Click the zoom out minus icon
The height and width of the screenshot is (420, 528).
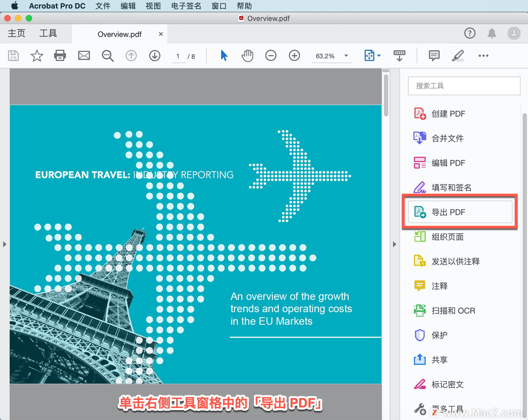(271, 56)
